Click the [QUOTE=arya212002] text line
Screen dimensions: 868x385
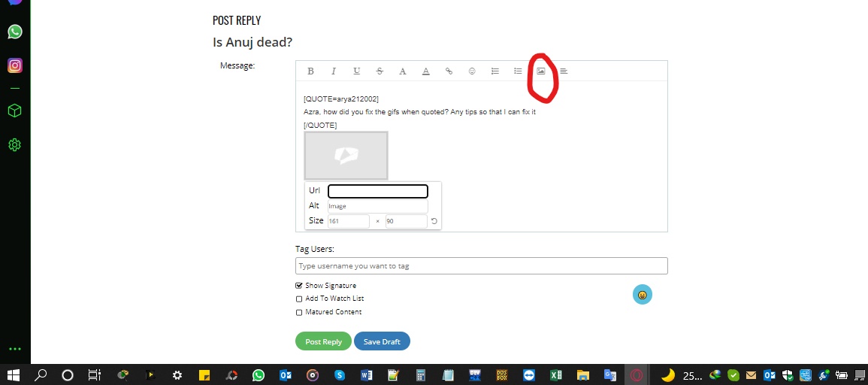[341, 99]
